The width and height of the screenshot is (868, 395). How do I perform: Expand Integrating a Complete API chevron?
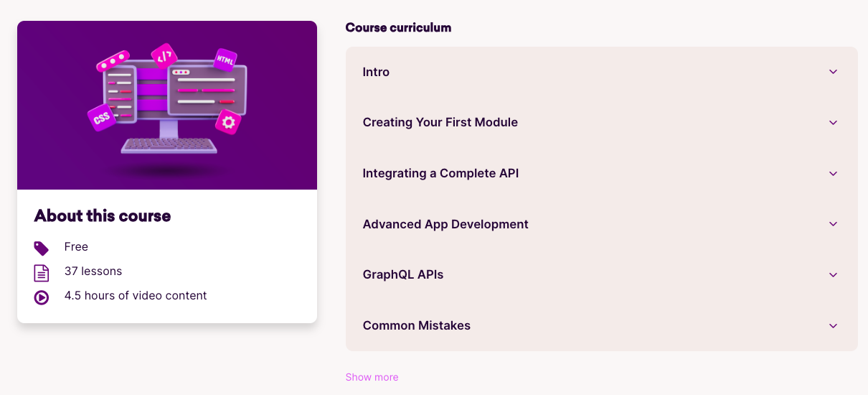click(x=833, y=174)
